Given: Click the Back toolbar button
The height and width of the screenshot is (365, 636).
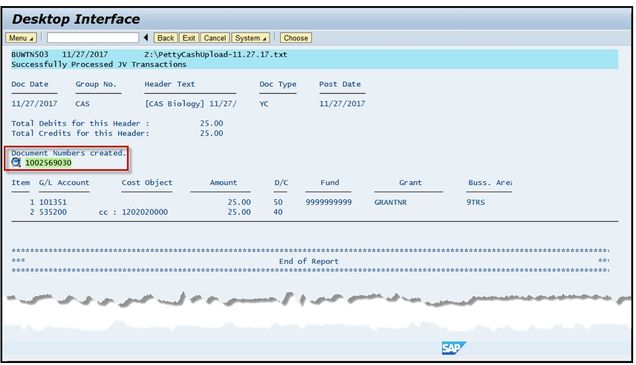Looking at the screenshot, I should (x=165, y=38).
